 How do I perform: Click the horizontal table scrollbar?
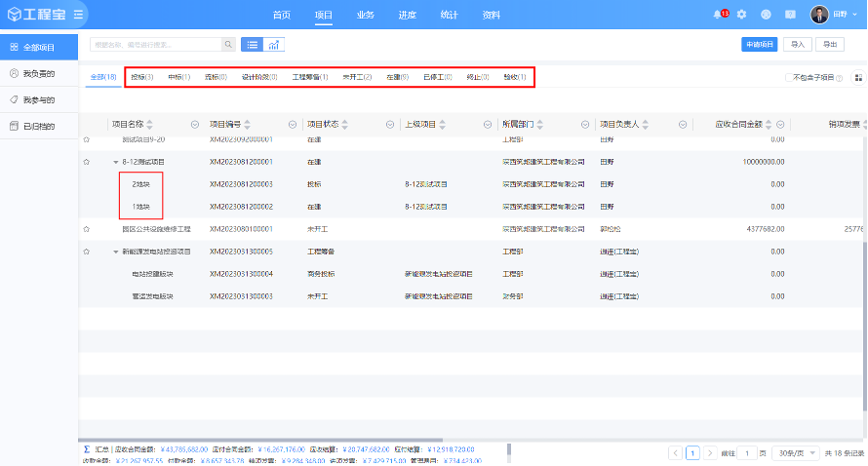pyautogui.click(x=260, y=440)
